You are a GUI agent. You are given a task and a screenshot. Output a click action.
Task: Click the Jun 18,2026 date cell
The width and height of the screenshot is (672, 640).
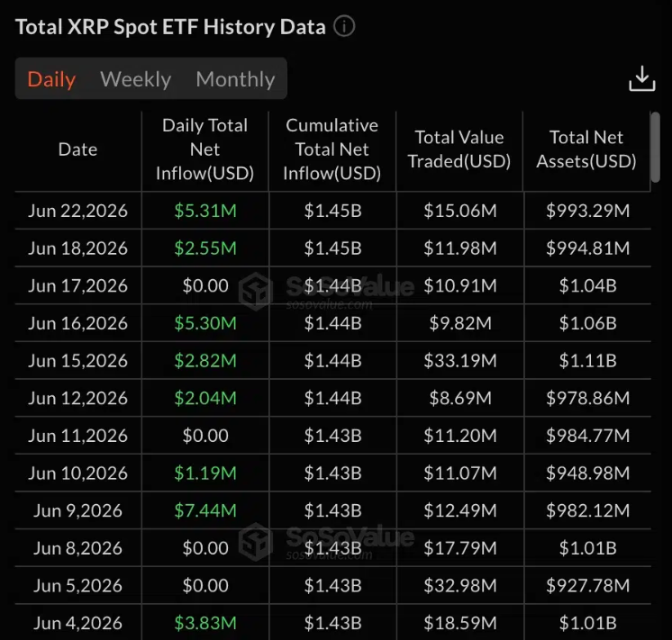(x=77, y=248)
